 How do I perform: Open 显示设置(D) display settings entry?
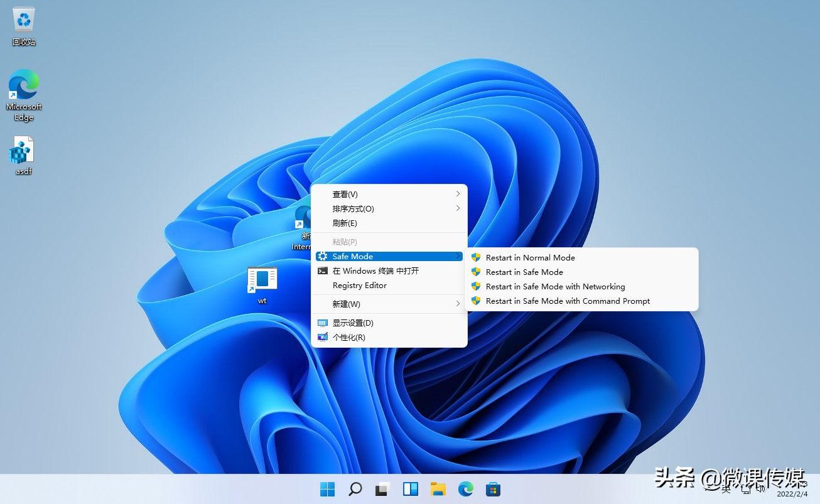click(389, 323)
